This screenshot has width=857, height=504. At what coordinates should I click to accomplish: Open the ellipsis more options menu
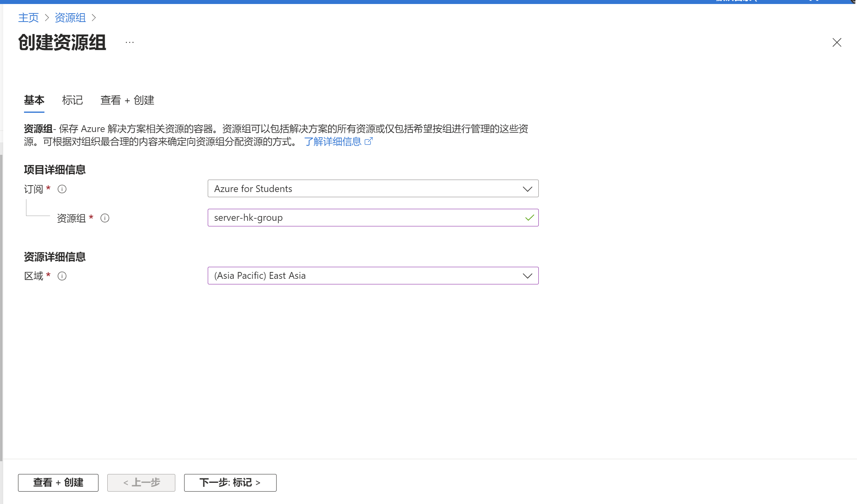130,42
